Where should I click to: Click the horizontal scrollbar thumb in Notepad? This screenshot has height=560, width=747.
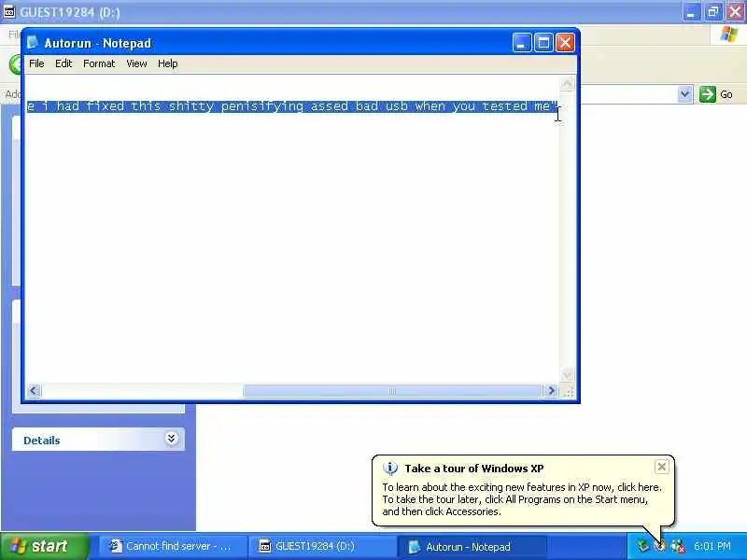[x=392, y=391]
